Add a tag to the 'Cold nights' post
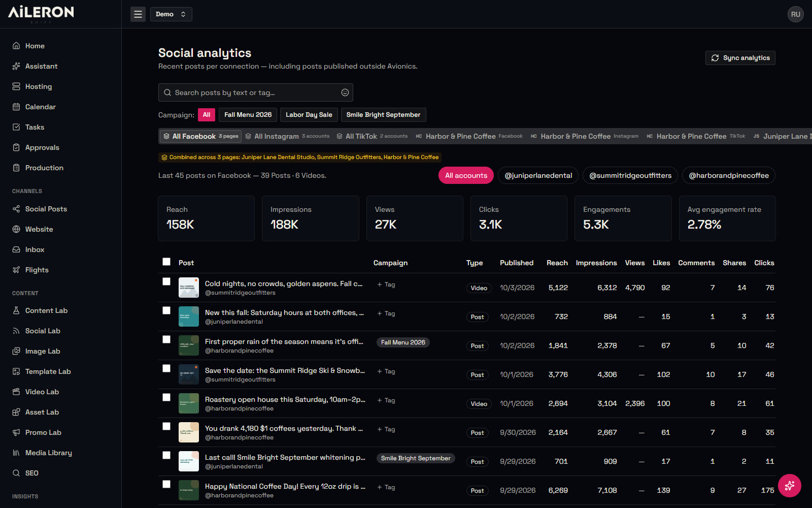This screenshot has width=812, height=508. 386,284
